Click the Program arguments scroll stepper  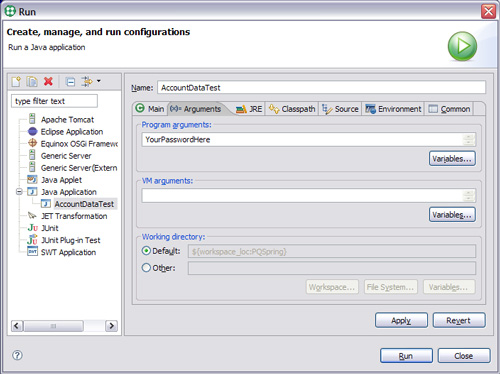click(469, 140)
